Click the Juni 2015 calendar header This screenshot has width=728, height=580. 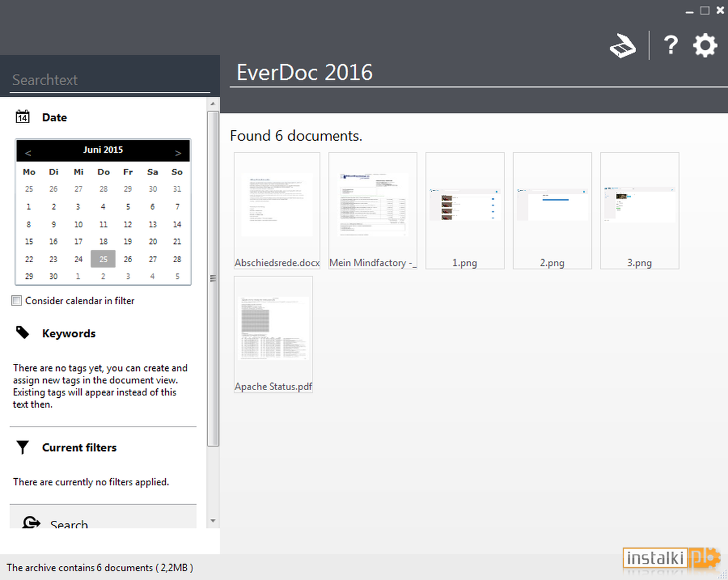(x=103, y=150)
